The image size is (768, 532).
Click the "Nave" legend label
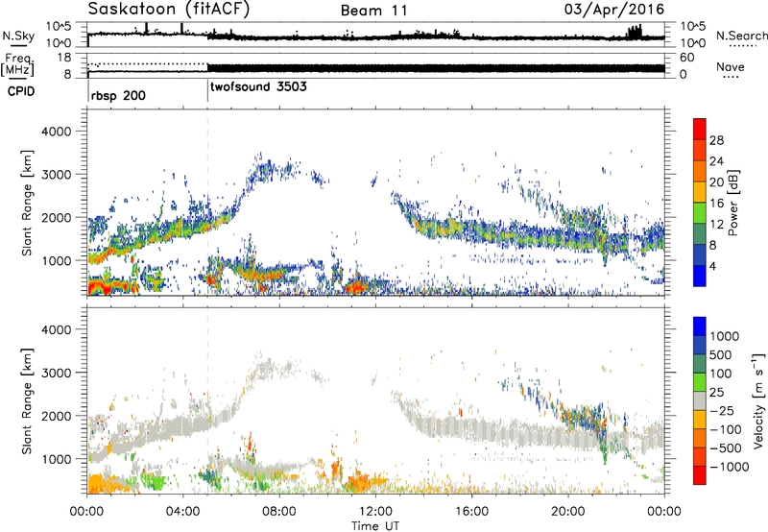(731, 67)
